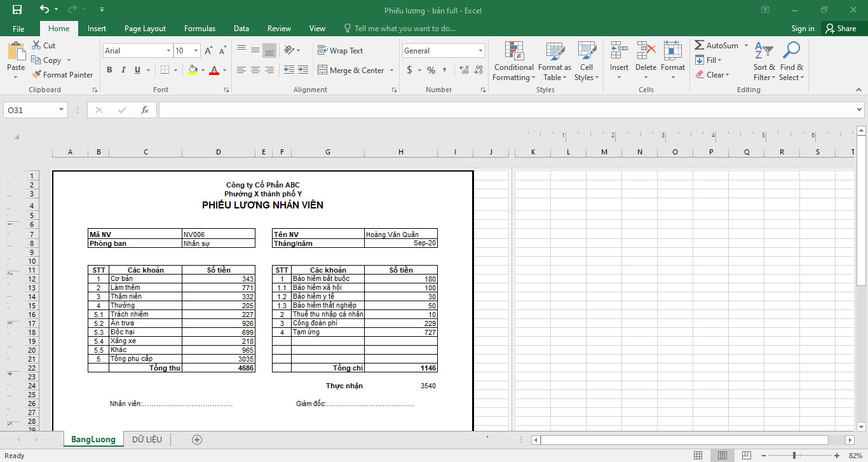Activate Format Painter

point(62,75)
